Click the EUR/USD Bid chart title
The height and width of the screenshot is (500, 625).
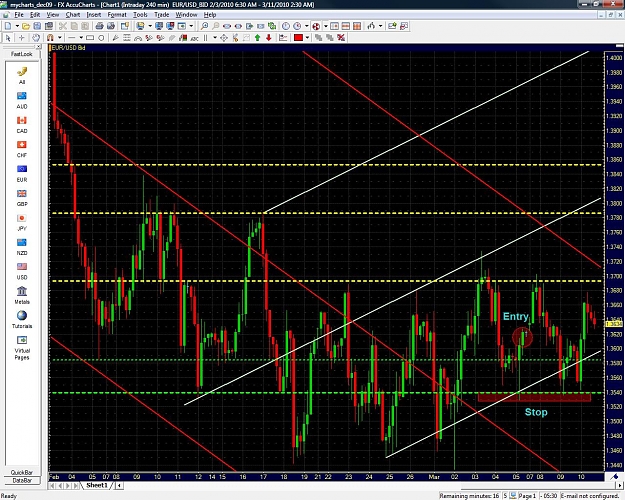pyautogui.click(x=68, y=48)
